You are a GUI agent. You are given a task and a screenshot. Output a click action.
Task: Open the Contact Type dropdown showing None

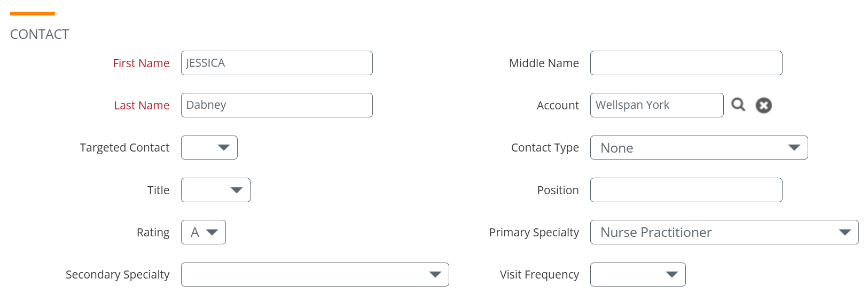tap(699, 147)
